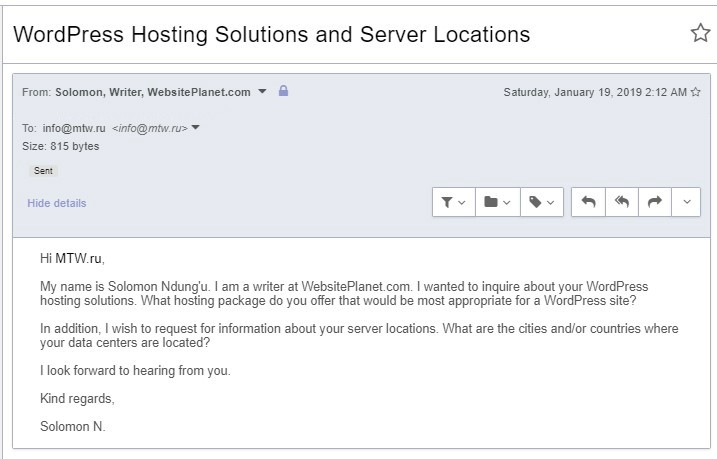Click sender name Solomon, Writer, WebsitePlanet.com

point(153,92)
